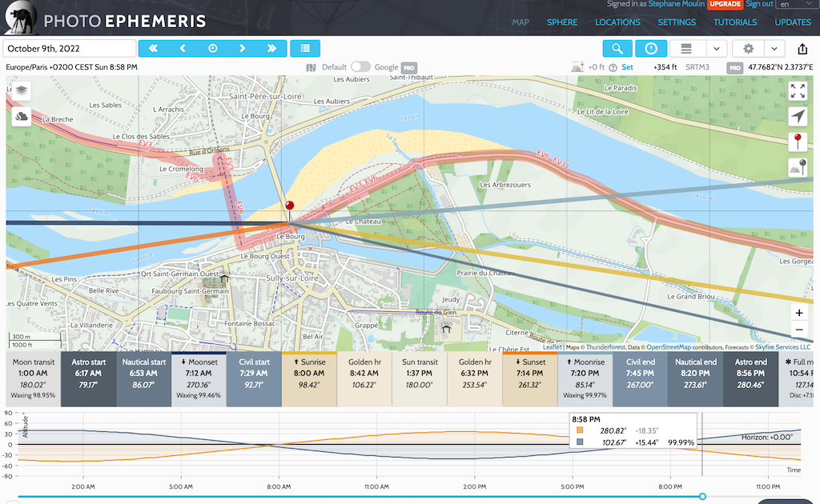Open the TUTORIALS menu
Image resolution: width=820 pixels, height=504 pixels.
[x=735, y=22]
